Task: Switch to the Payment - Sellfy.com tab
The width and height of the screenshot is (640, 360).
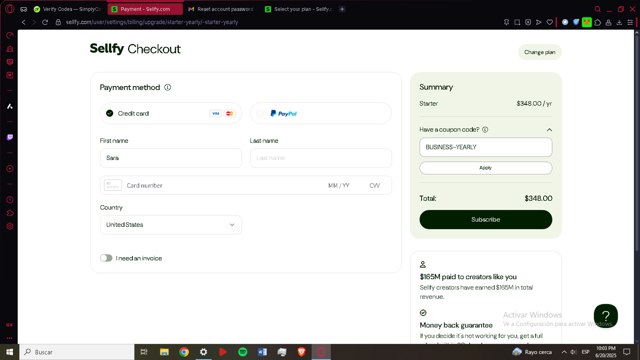Action: click(x=145, y=9)
